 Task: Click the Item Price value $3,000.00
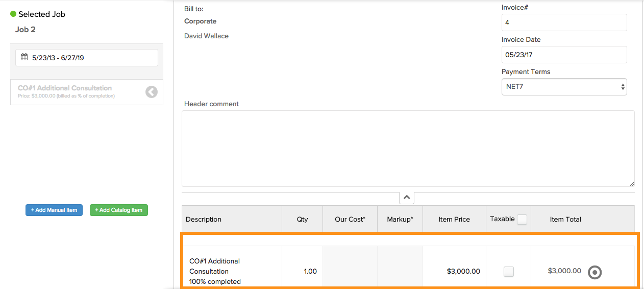coord(463,271)
